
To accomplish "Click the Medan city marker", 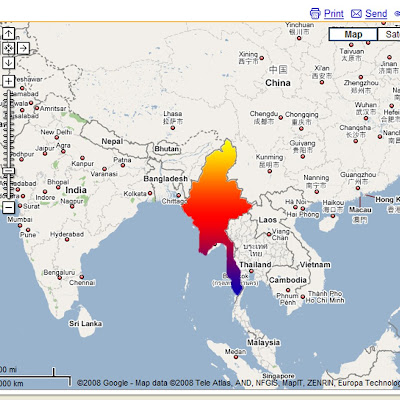I will [x=236, y=357].
